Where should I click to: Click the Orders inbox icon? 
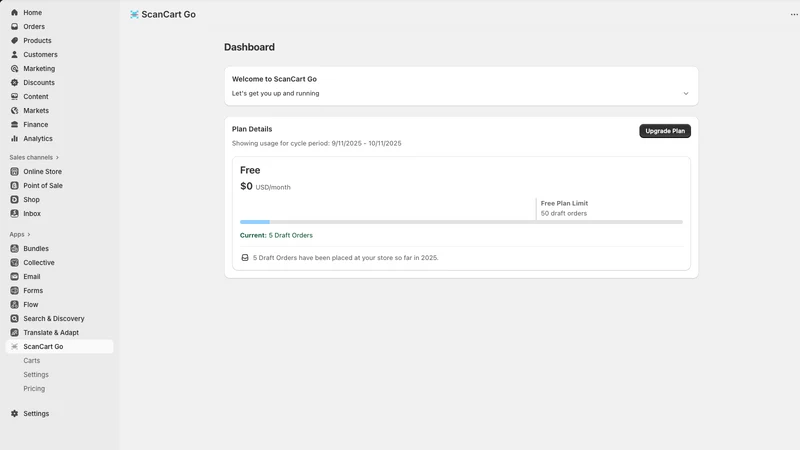14,27
